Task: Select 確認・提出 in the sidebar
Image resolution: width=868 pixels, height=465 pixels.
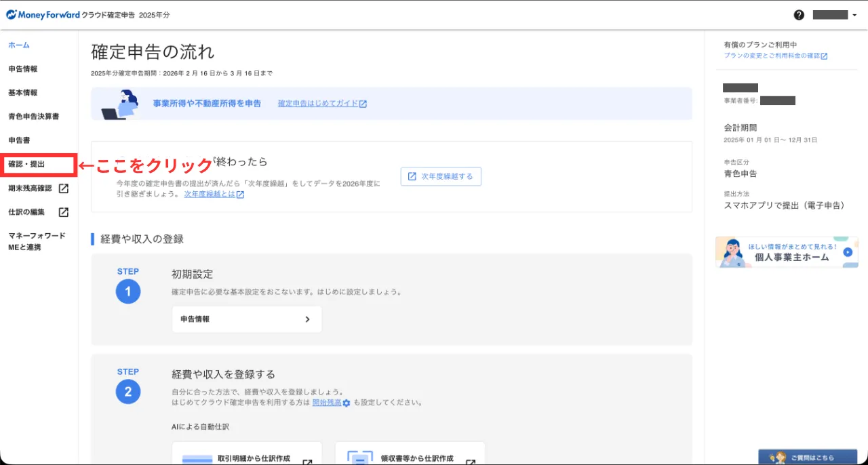Action: [x=27, y=165]
